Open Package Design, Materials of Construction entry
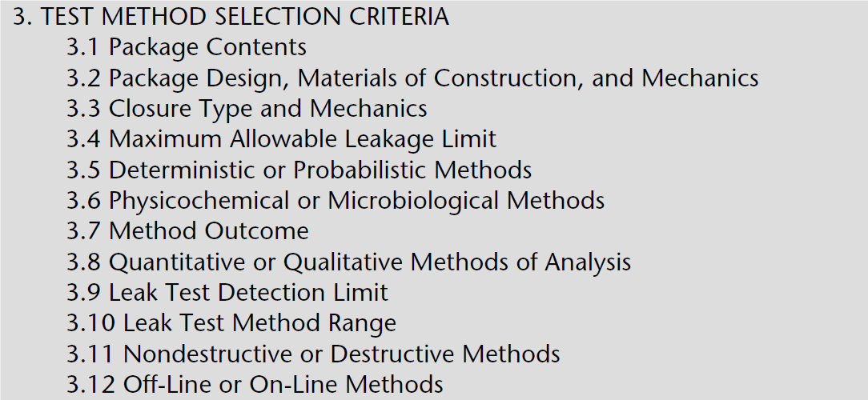This screenshot has height=400, width=868. click(412, 78)
